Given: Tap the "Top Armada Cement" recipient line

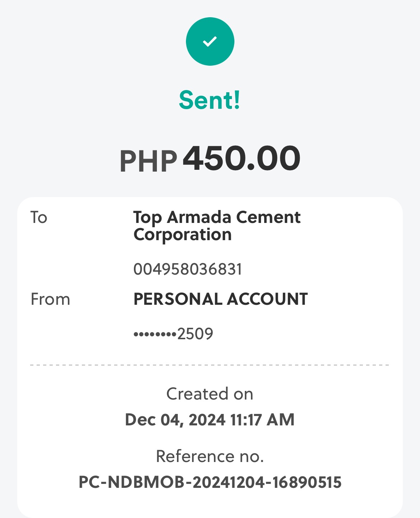Looking at the screenshot, I should tap(217, 217).
